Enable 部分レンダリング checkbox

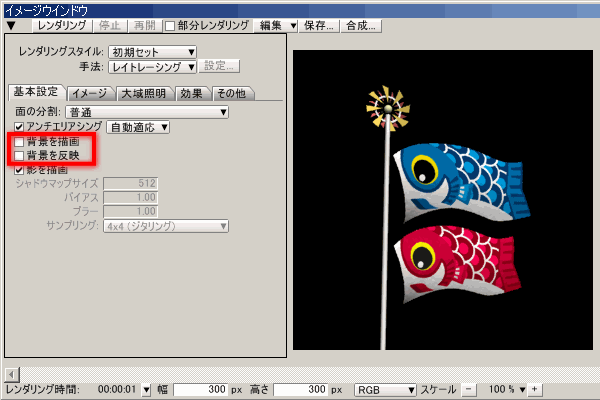tap(170, 26)
